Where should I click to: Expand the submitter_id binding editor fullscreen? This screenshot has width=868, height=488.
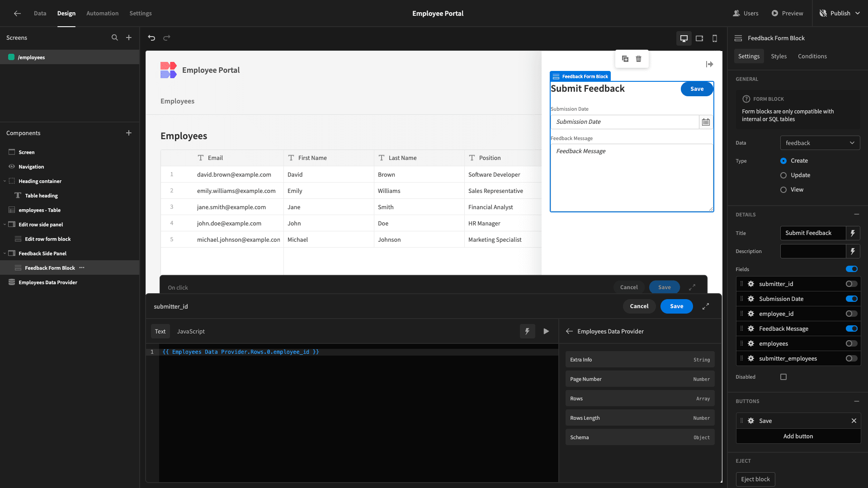pyautogui.click(x=706, y=306)
